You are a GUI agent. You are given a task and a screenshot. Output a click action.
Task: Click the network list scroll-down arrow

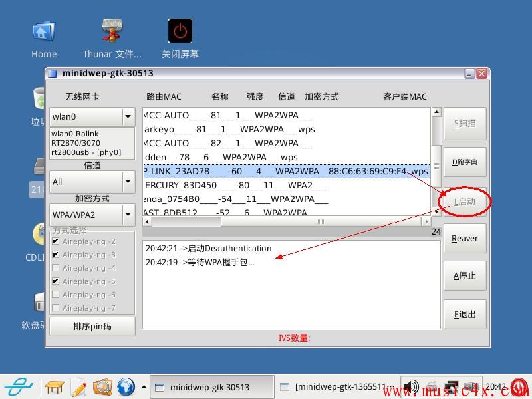coord(436,211)
